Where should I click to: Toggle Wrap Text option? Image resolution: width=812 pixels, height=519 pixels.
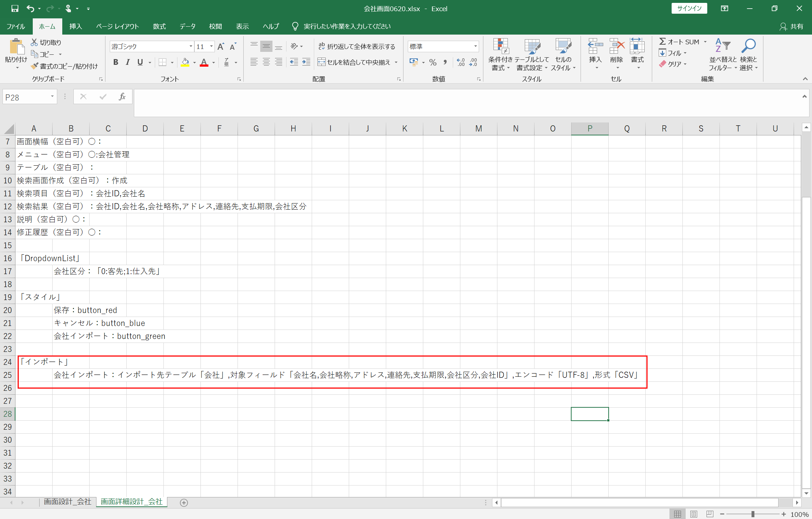(x=356, y=46)
